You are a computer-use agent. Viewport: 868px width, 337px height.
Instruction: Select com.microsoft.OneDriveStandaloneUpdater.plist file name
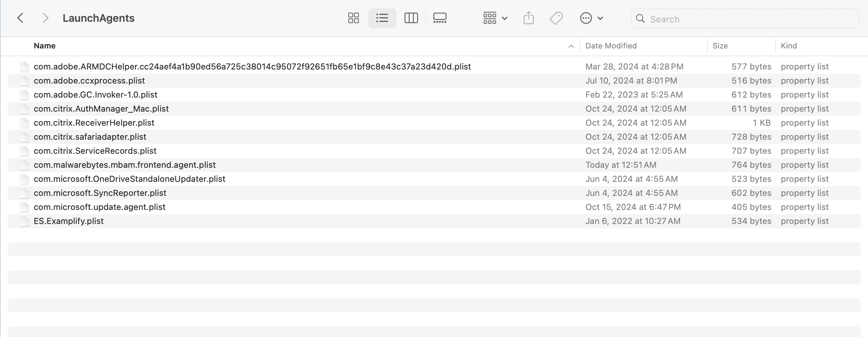click(130, 179)
